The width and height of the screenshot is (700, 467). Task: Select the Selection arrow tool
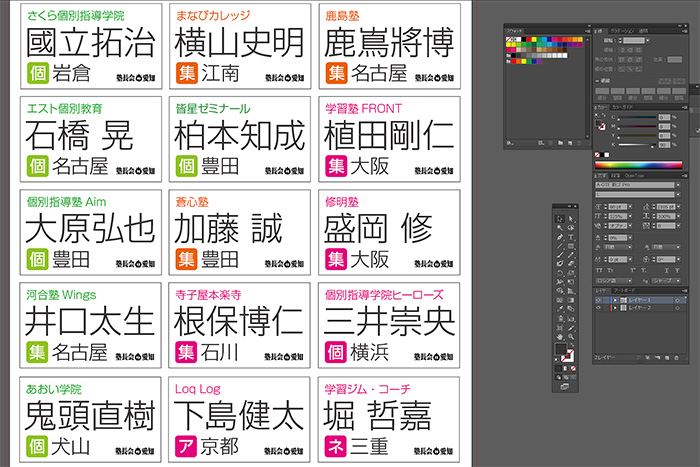click(x=561, y=217)
